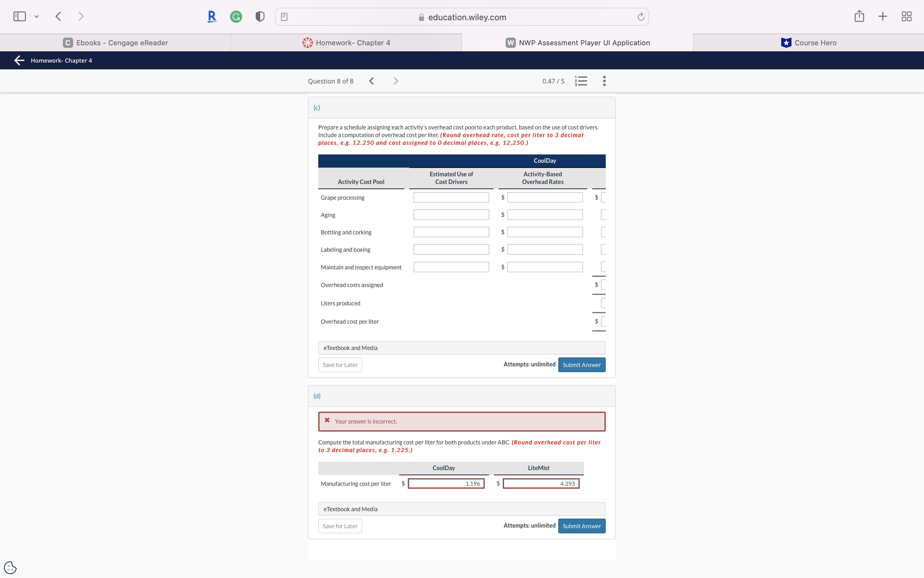Open the sidebar options dropdown chevron
The width and height of the screenshot is (924, 578).
pos(37,16)
